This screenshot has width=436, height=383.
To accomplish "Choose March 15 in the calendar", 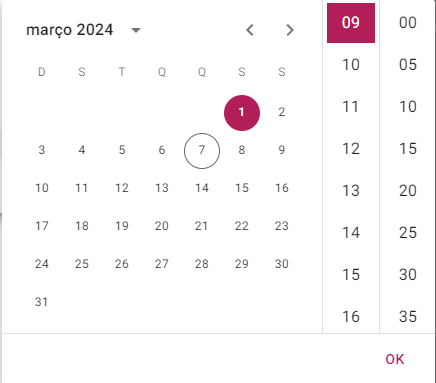I will coord(242,188).
